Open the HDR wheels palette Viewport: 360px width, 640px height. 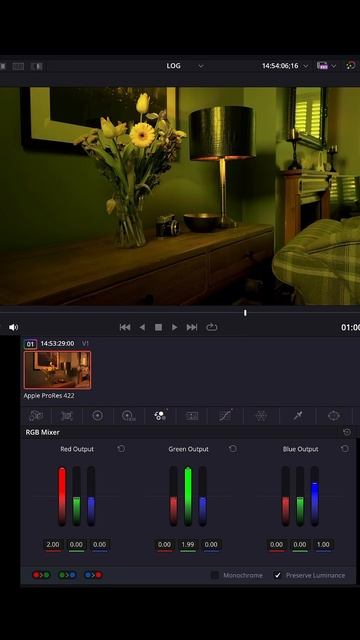click(x=129, y=416)
